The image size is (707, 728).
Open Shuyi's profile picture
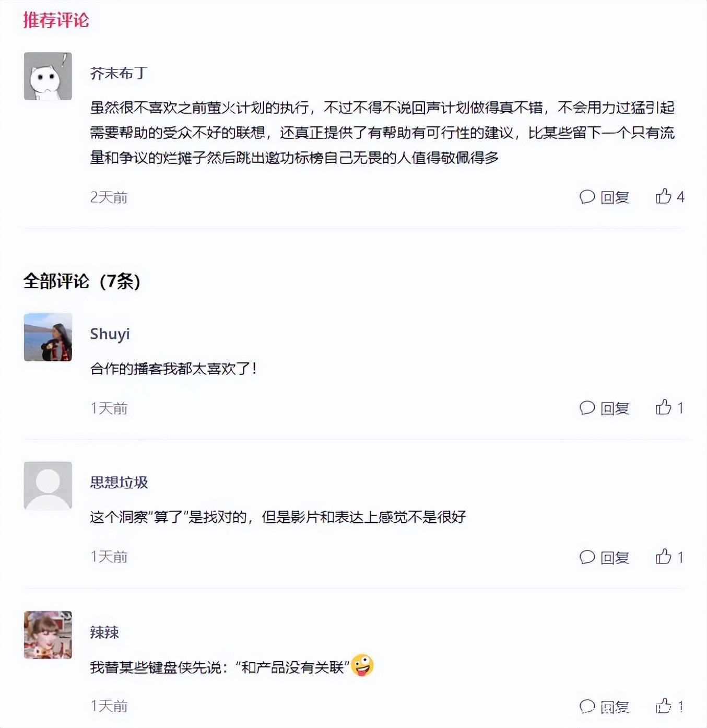point(48,337)
